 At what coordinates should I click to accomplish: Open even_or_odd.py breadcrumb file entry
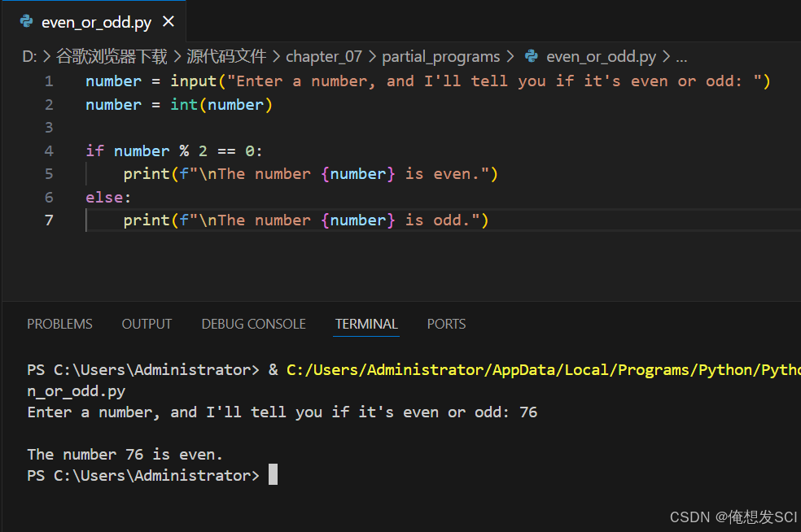coord(601,57)
